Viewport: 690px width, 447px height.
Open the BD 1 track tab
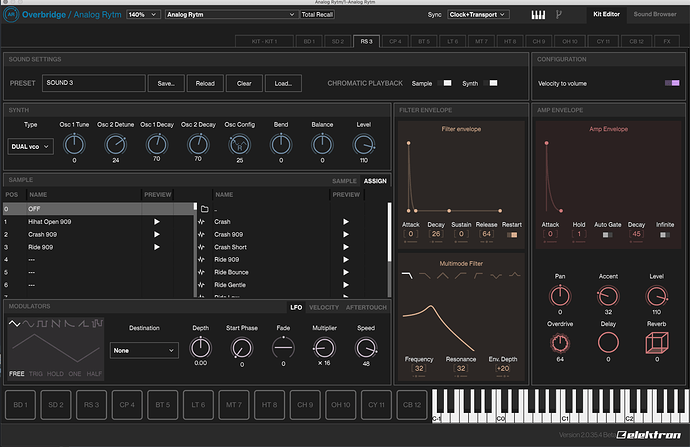click(x=309, y=41)
